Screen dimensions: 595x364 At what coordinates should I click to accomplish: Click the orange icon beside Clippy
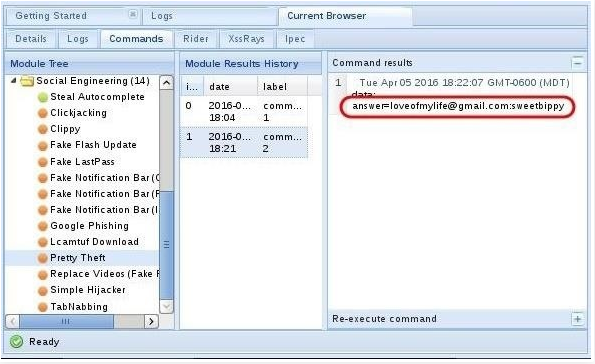(43, 129)
